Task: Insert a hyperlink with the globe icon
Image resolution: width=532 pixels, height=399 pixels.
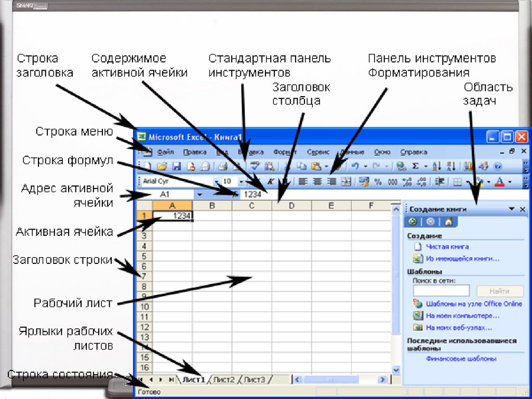Action: (x=402, y=166)
